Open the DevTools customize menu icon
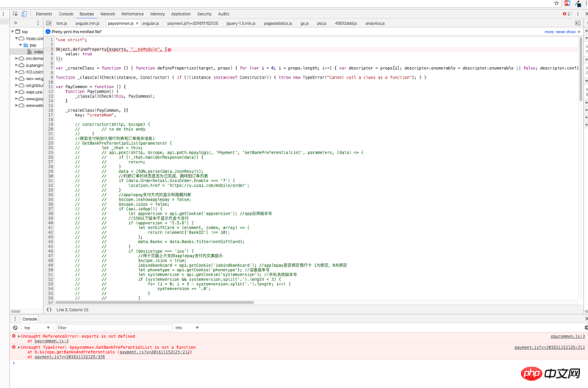Screen dimensions: 588x388 [x=578, y=14]
